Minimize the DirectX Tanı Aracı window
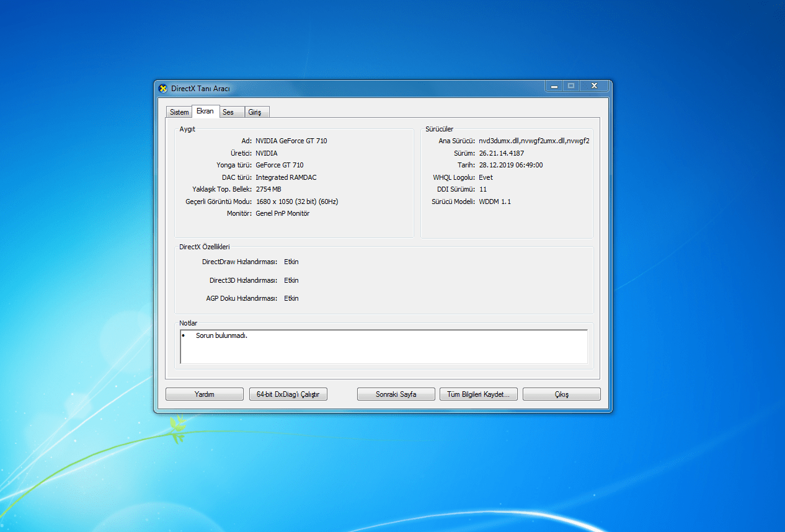This screenshot has width=785, height=532. (554, 86)
